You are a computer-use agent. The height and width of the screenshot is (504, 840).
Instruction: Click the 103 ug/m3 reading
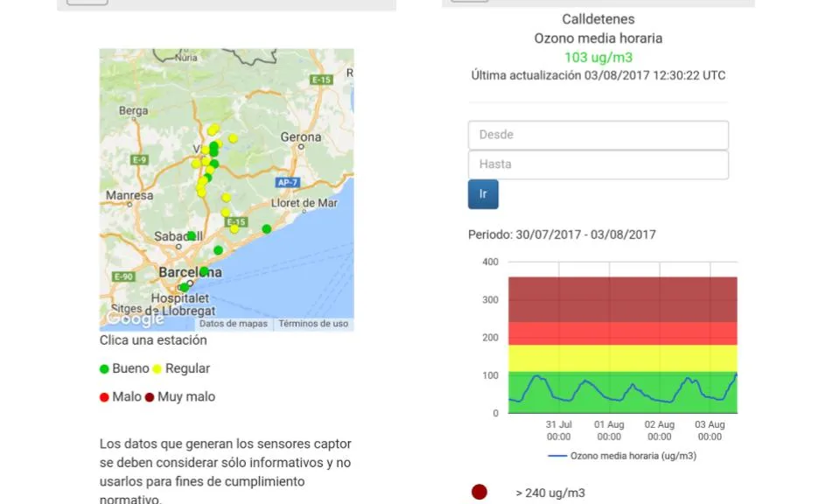point(598,57)
